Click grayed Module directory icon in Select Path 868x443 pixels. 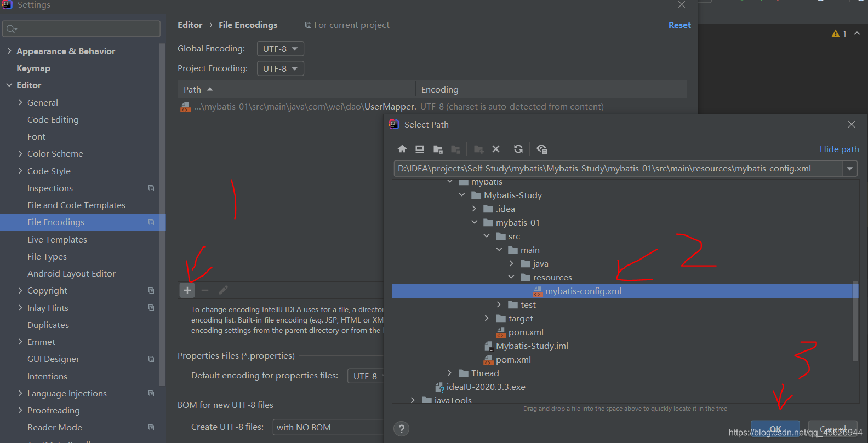click(455, 149)
